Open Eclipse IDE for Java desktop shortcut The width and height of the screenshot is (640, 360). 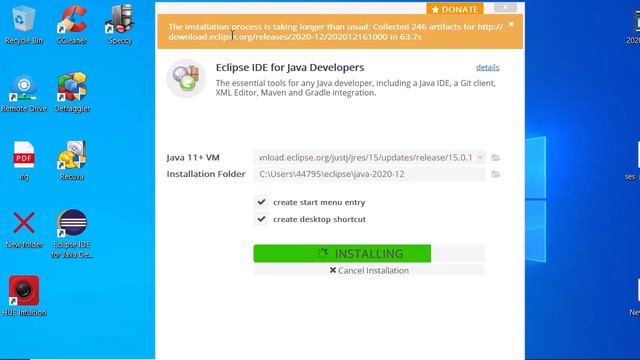[x=72, y=233]
